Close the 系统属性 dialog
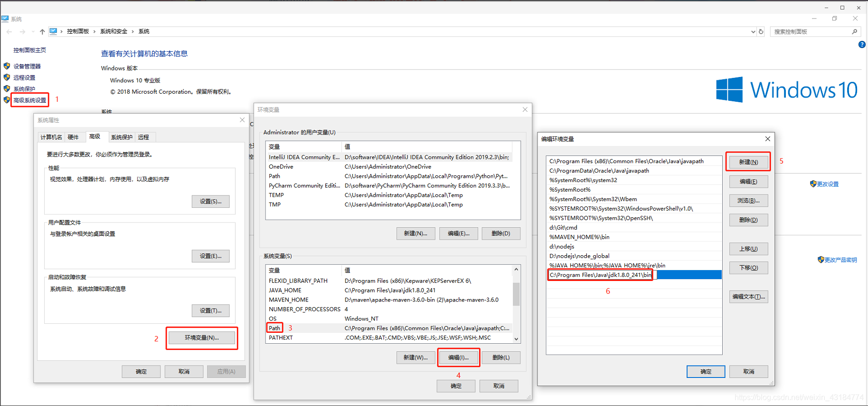Viewport: 868px width, 406px height. [x=242, y=120]
